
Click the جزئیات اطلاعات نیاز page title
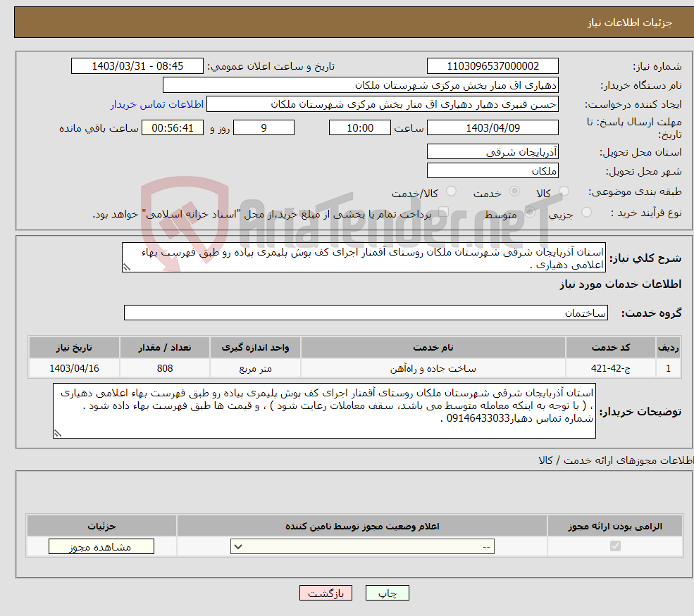(x=630, y=23)
